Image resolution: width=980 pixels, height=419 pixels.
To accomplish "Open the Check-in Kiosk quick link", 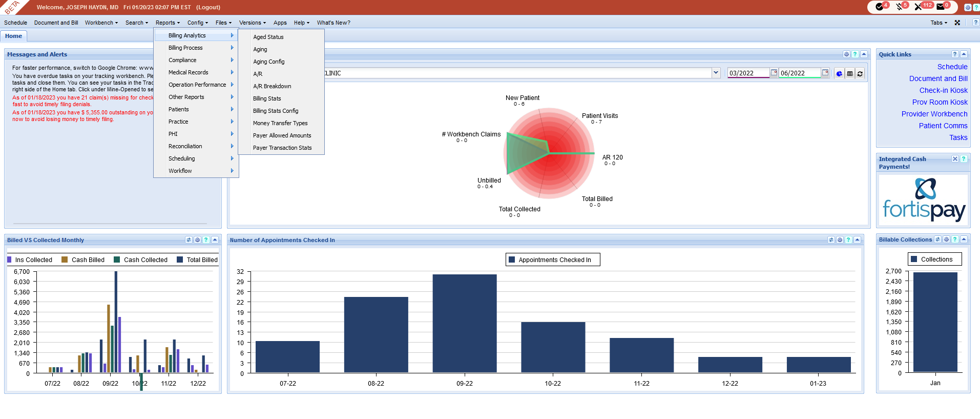I will [943, 90].
